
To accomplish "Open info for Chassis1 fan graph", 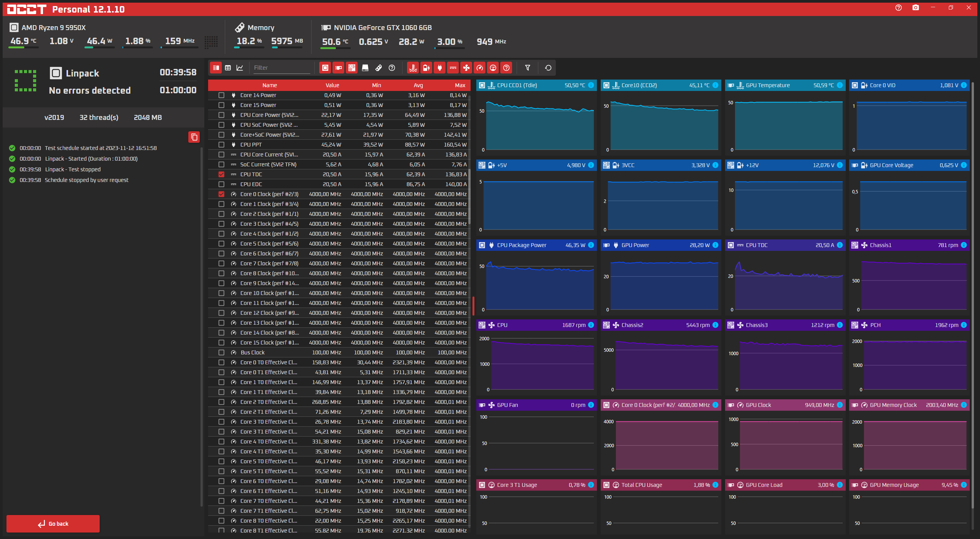I will 964,245.
